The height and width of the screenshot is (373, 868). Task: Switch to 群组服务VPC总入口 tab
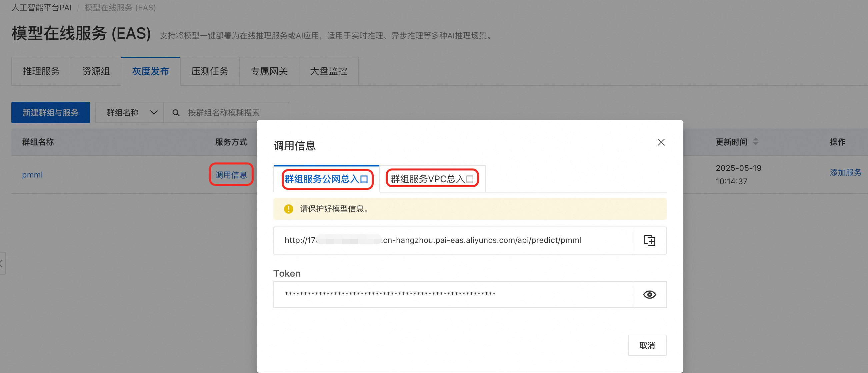pyautogui.click(x=432, y=179)
